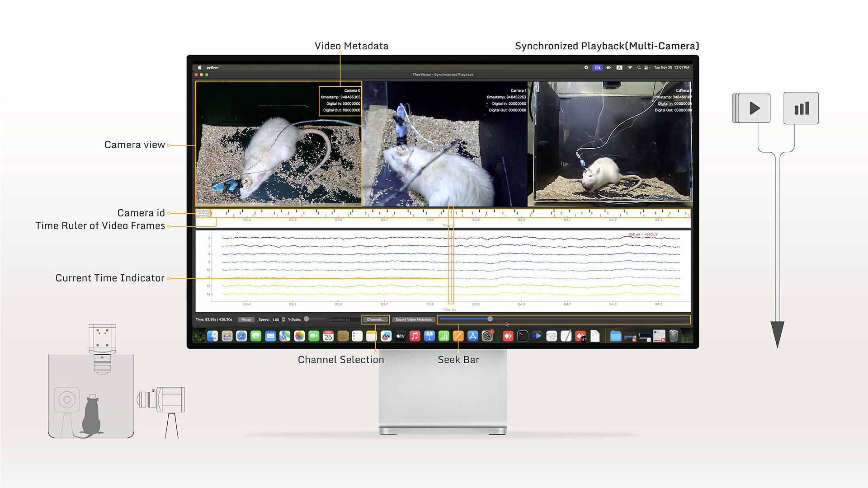
Task: Click the Speed value stepper arrows
Action: click(x=283, y=319)
